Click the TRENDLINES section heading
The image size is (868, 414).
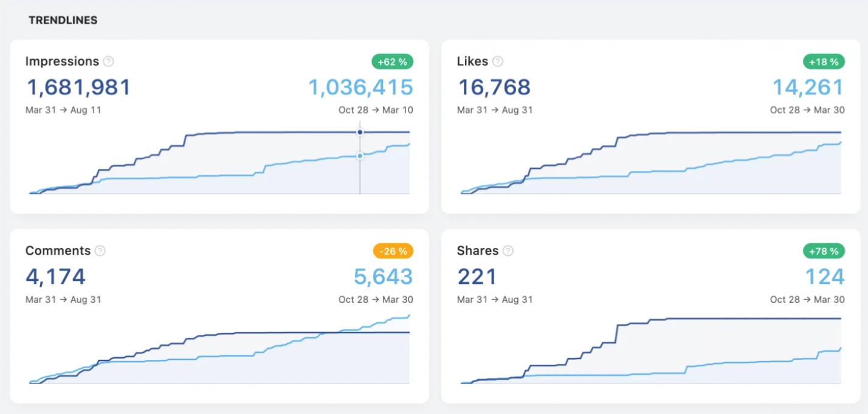click(63, 21)
